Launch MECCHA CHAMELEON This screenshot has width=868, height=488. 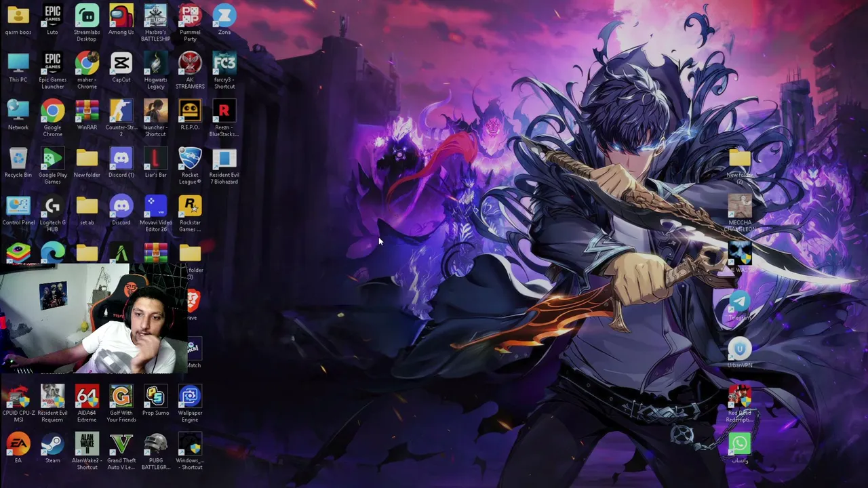[740, 213]
